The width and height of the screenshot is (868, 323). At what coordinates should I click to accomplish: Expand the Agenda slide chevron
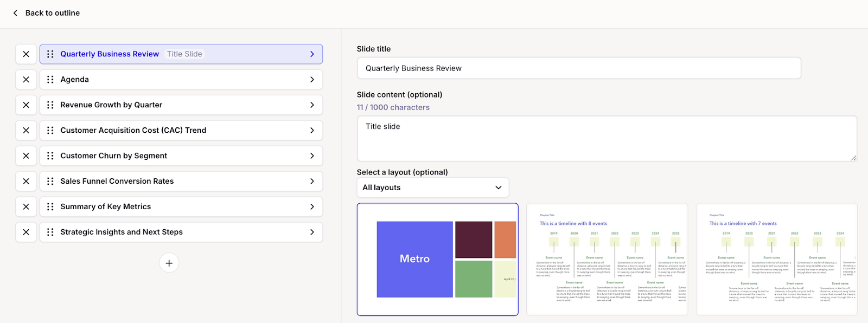(x=312, y=80)
